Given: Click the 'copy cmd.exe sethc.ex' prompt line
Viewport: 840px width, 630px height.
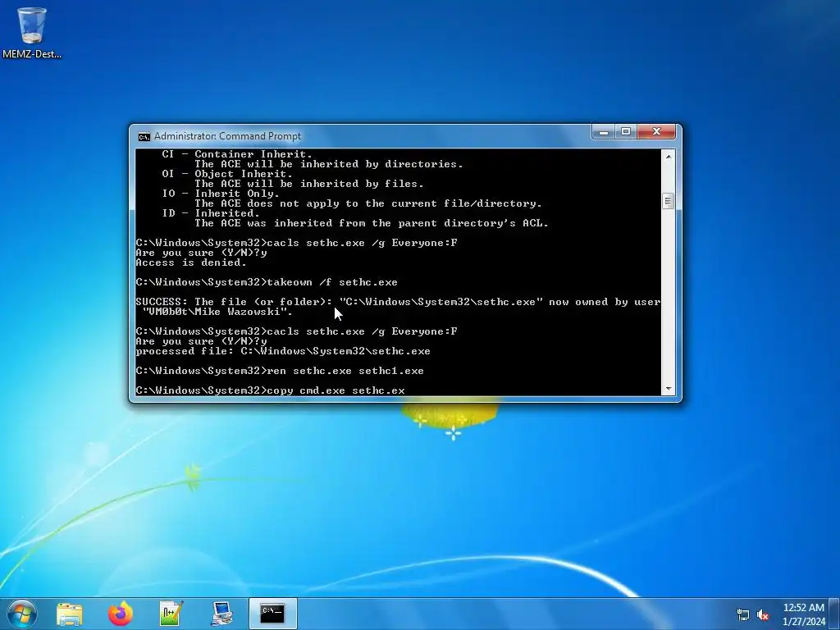Looking at the screenshot, I should click(270, 390).
